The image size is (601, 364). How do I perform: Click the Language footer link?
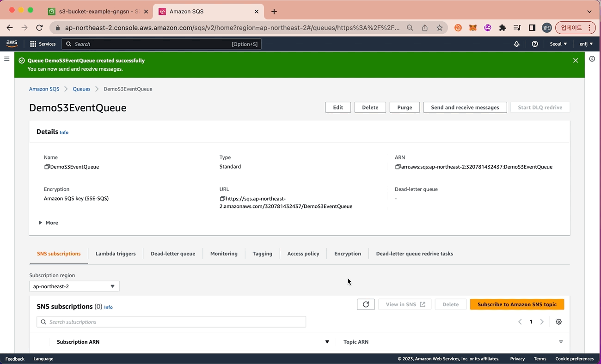tap(43, 359)
